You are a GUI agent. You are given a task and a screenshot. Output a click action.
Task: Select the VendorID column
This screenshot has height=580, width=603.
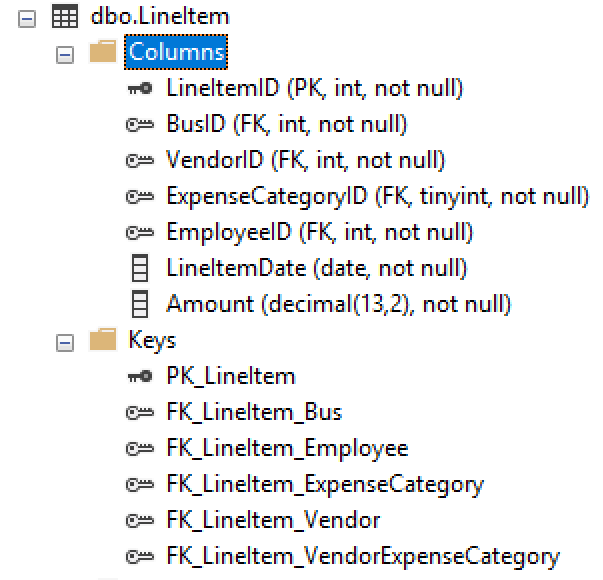pos(305,160)
